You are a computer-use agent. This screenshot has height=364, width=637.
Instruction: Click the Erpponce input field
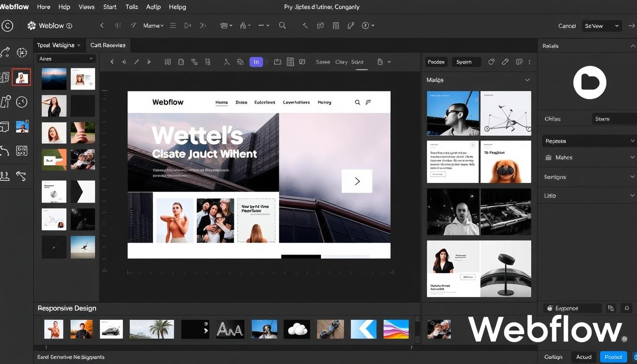click(572, 308)
